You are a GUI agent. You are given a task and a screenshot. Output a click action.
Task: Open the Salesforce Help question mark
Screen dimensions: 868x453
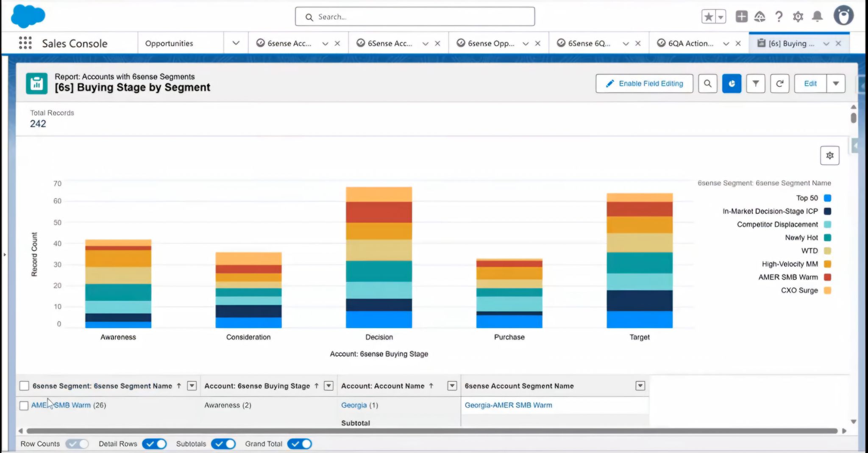coord(779,17)
